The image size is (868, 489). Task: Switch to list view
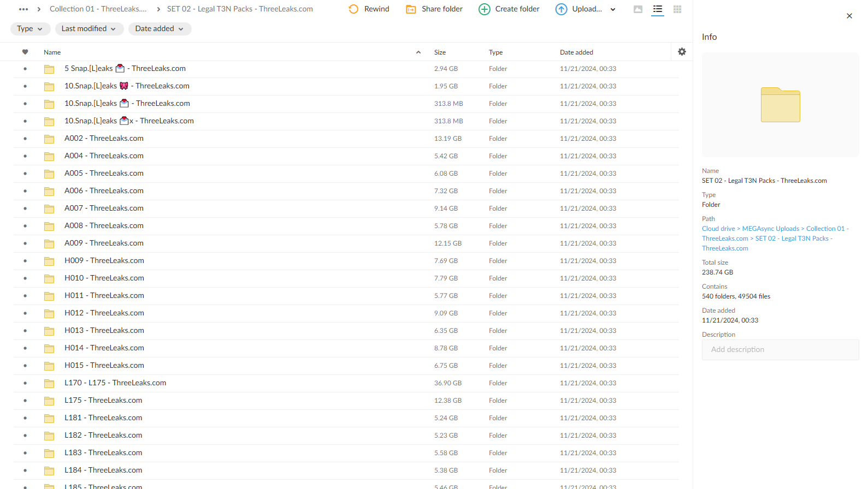tap(658, 9)
